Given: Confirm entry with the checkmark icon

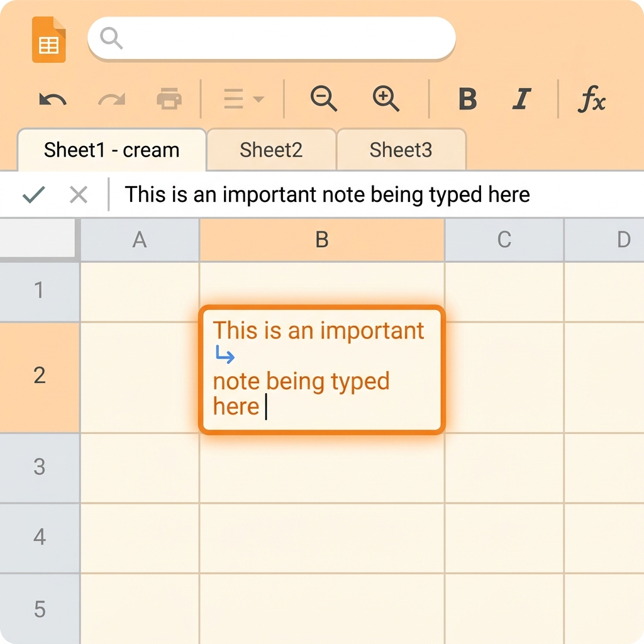Looking at the screenshot, I should pyautogui.click(x=34, y=194).
